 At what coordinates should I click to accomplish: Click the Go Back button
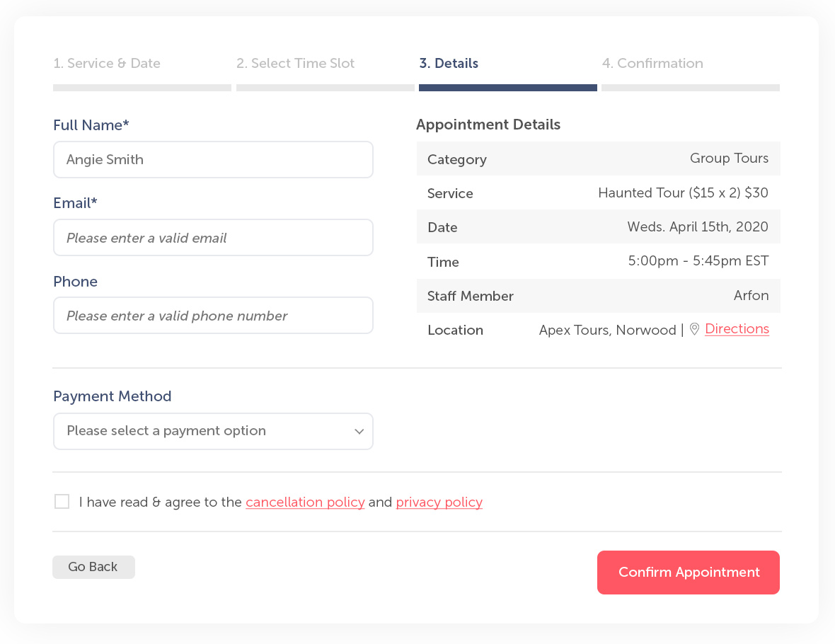pos(93,567)
